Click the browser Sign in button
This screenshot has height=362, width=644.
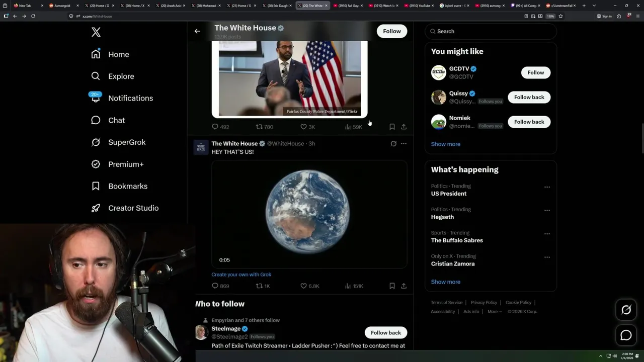(x=604, y=16)
